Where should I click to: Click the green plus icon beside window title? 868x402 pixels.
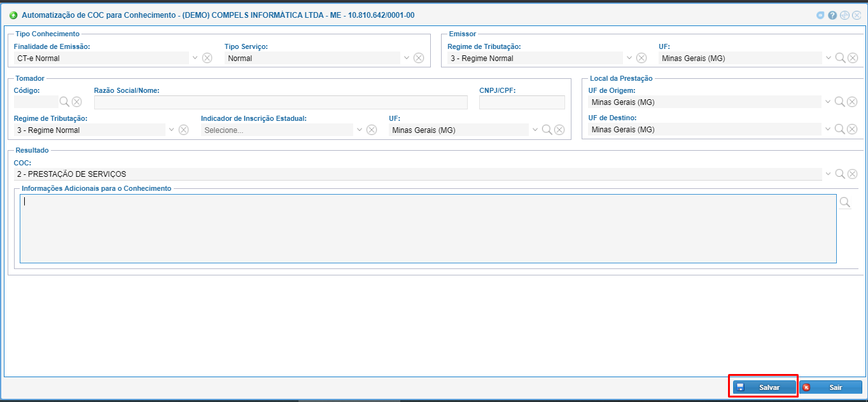coord(13,15)
